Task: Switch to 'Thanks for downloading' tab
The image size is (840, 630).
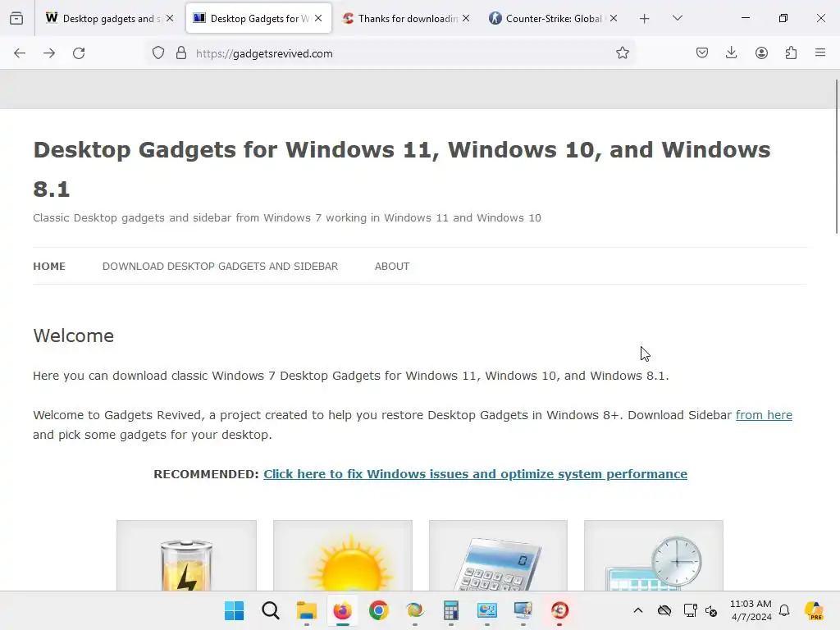Action: pyautogui.click(x=405, y=19)
